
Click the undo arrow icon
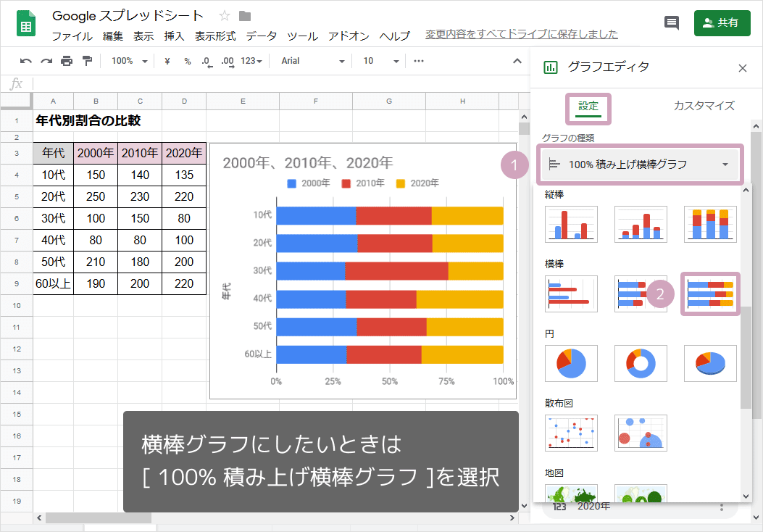click(x=26, y=61)
